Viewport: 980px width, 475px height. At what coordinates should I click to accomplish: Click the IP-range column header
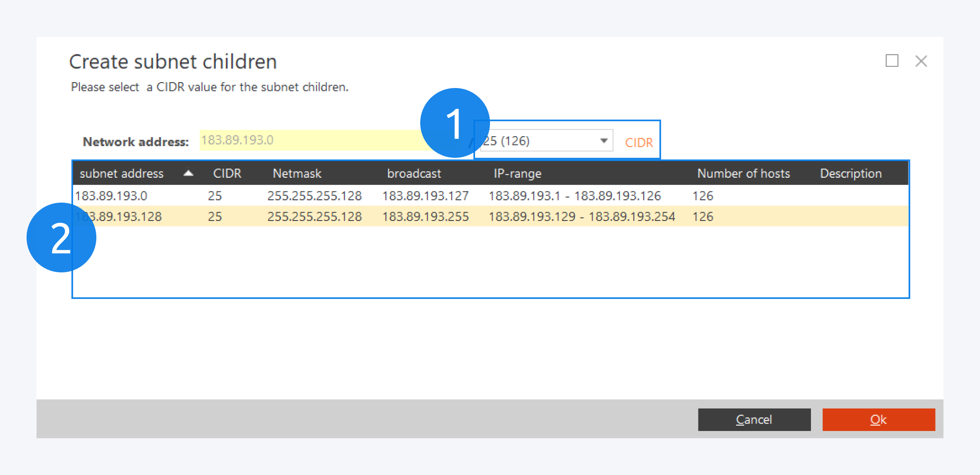tap(517, 173)
